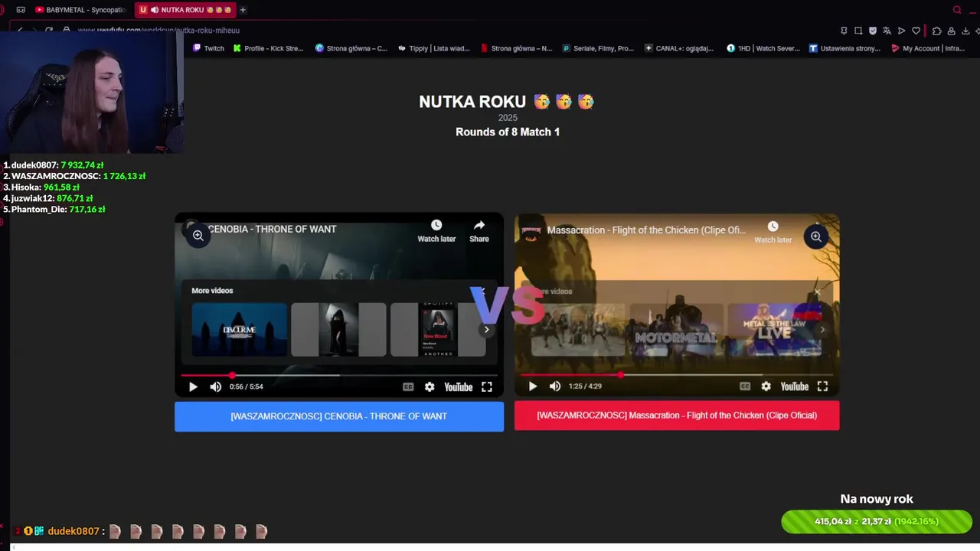Open the browser downloads icon

[965, 31]
